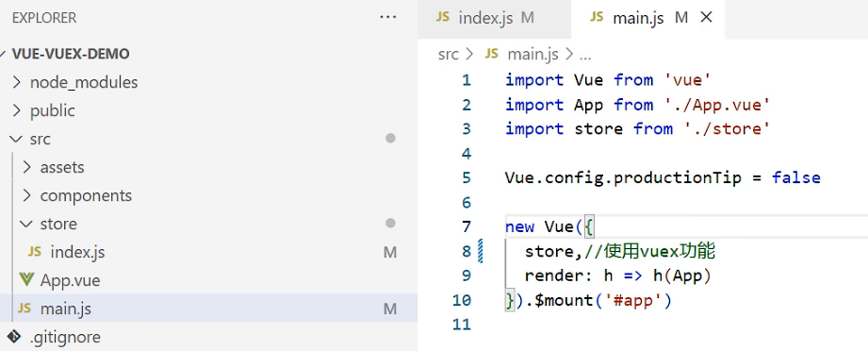Click render: h => h(App) line
This screenshot has width=868, height=351.
pyautogui.click(x=617, y=276)
